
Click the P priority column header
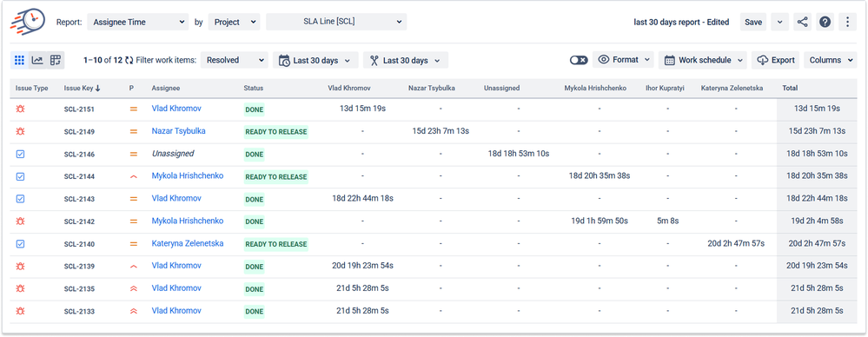coord(131,88)
